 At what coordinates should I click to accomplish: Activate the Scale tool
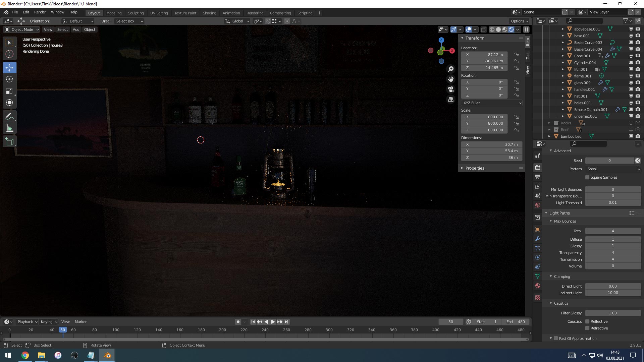coord(9,91)
